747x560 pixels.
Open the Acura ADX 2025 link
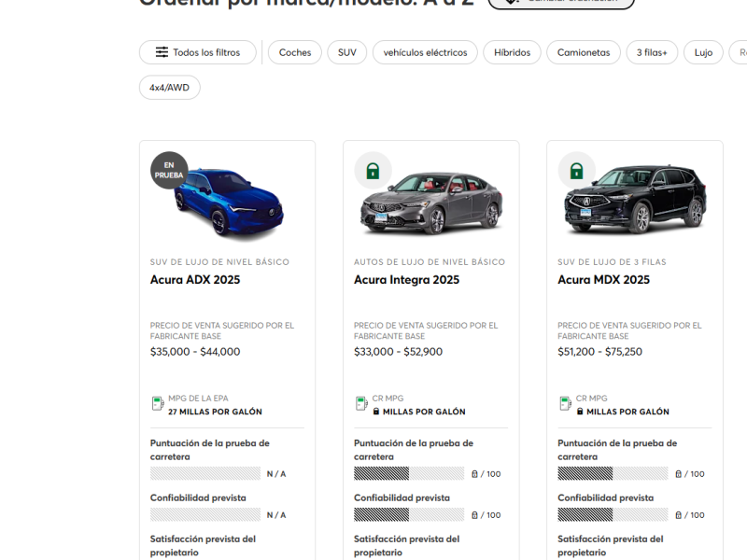(195, 279)
